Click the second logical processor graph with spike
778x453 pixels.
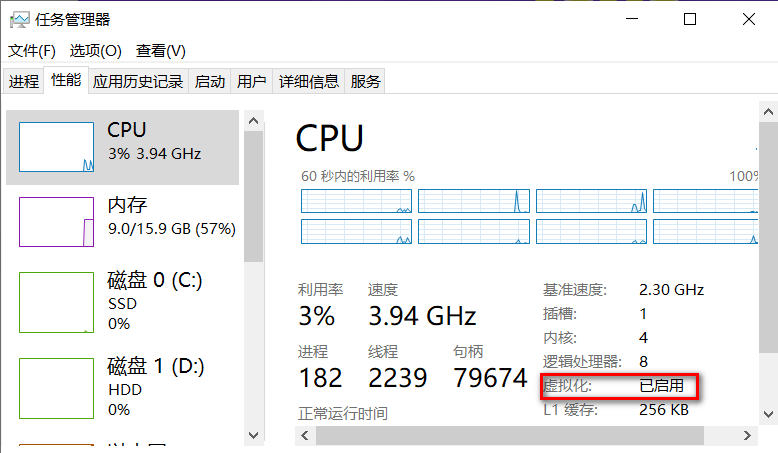[474, 201]
